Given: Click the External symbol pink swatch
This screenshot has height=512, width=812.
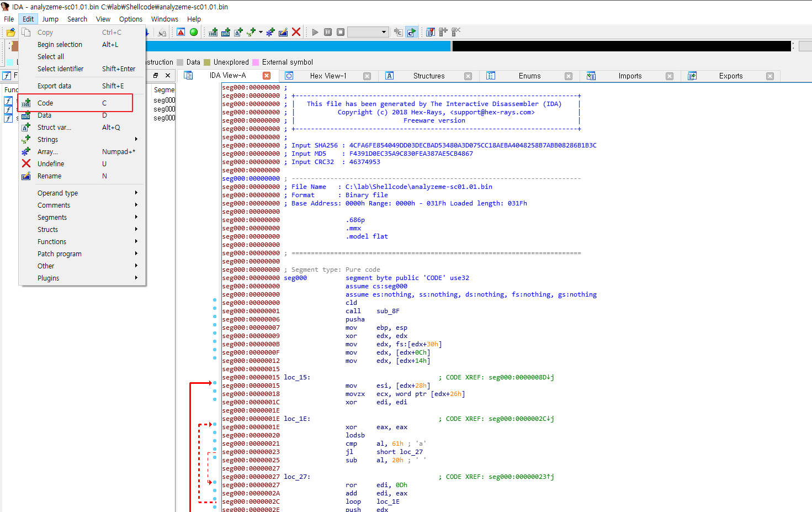Looking at the screenshot, I should pyautogui.click(x=256, y=62).
